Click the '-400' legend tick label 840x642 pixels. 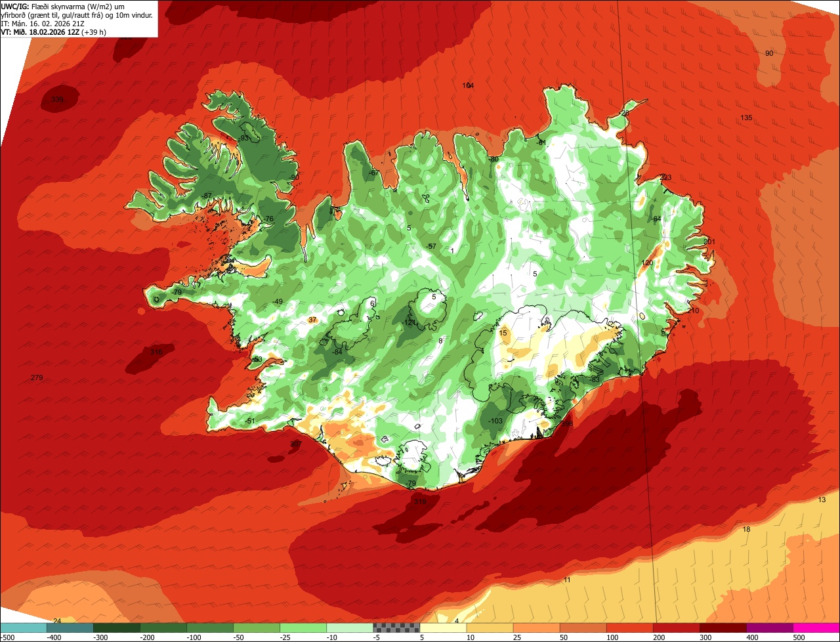54,637
